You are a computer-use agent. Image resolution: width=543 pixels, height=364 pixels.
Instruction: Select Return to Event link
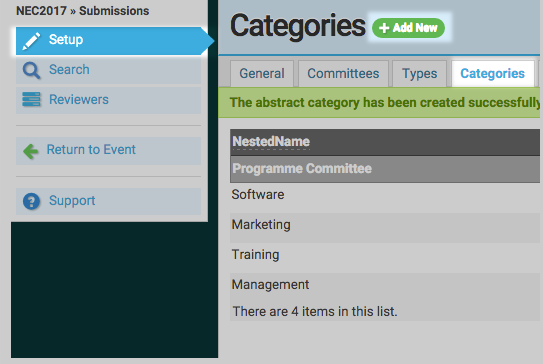108,151
